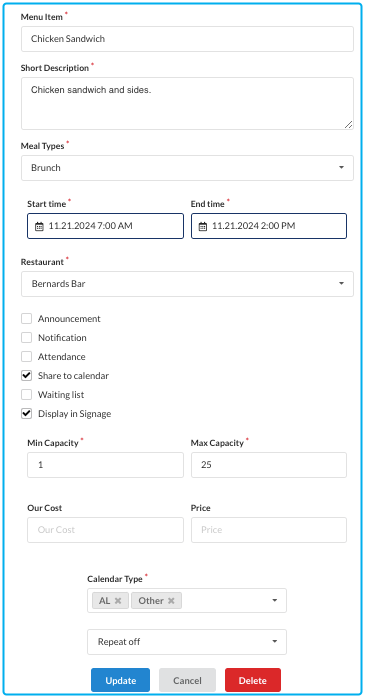This screenshot has width=369, height=697.
Task: Enable the Announcement checkbox
Action: [x=27, y=319]
